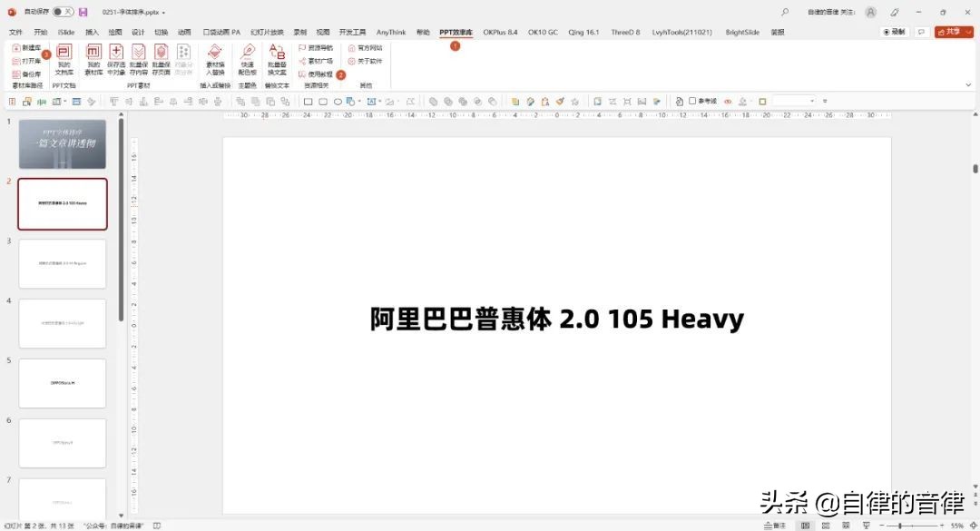980x531 pixels.
Task: Open the AnyThink tab
Action: [x=391, y=32]
